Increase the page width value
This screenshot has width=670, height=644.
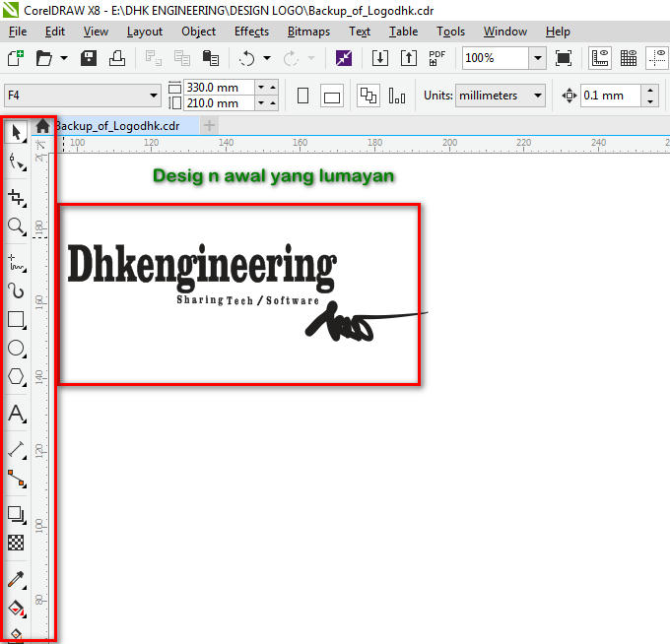tap(273, 87)
